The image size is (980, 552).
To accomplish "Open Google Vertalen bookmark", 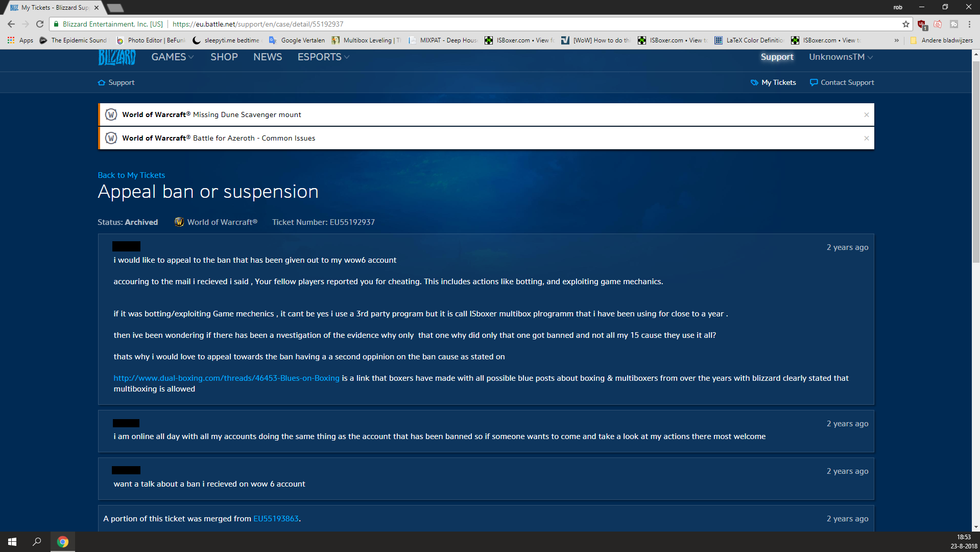I will pos(297,40).
